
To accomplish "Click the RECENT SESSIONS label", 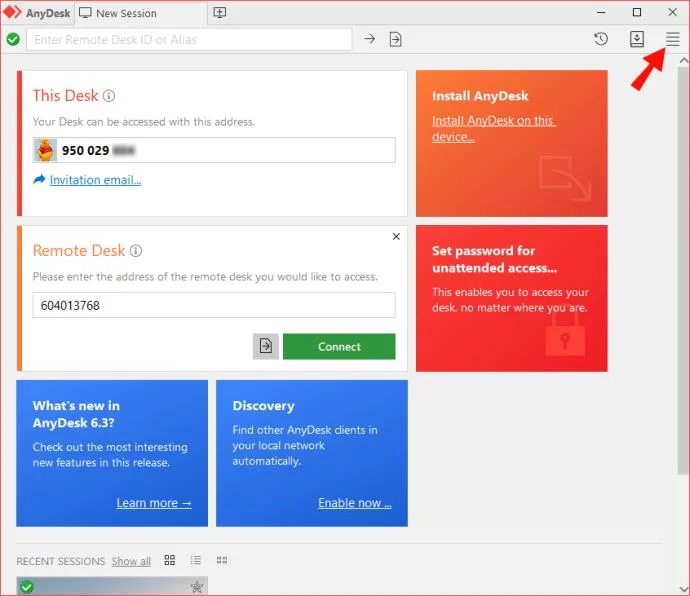I will (61, 561).
